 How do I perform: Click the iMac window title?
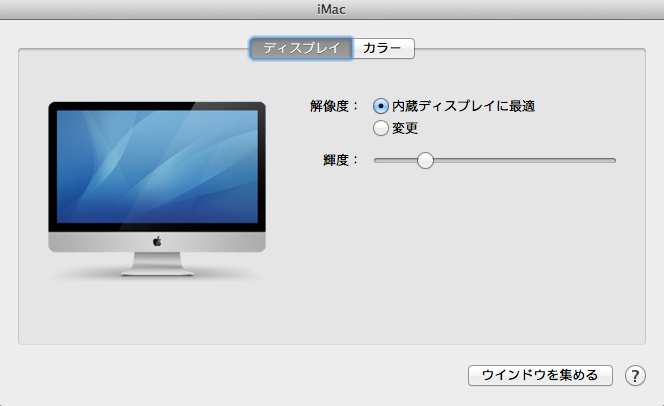[x=331, y=9]
